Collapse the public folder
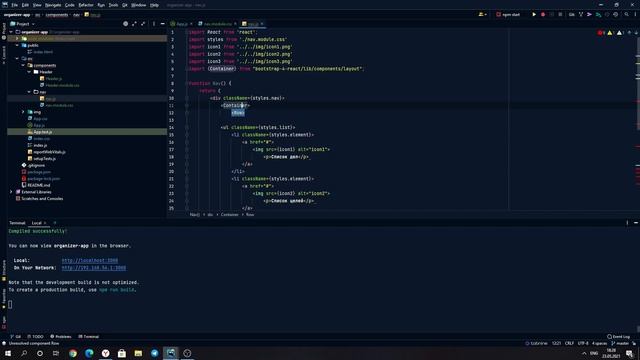Viewport: 640px width, 360px height. (x=17, y=45)
